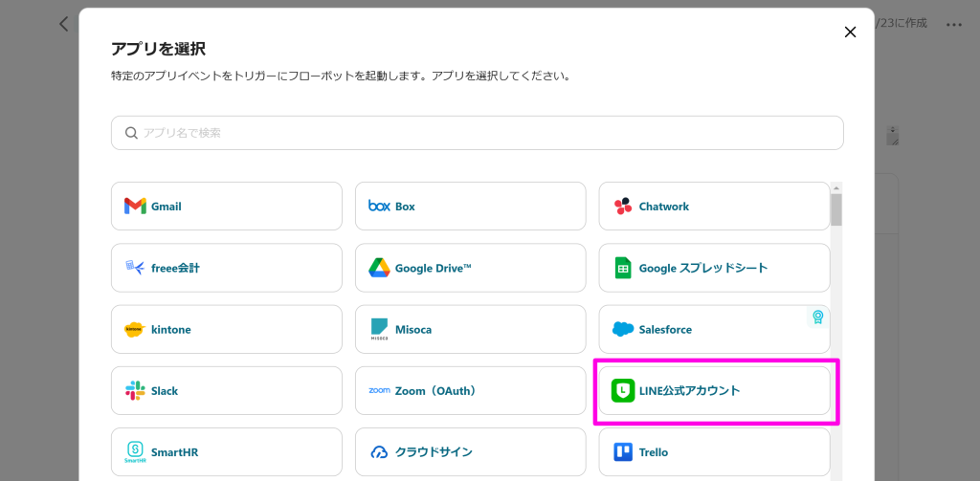This screenshot has height=481, width=980.
Task: Select LINE公式アカウント app card
Action: point(714,391)
